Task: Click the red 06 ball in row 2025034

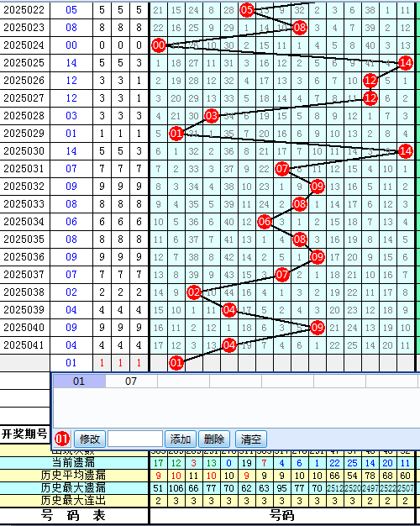Action: [265, 222]
